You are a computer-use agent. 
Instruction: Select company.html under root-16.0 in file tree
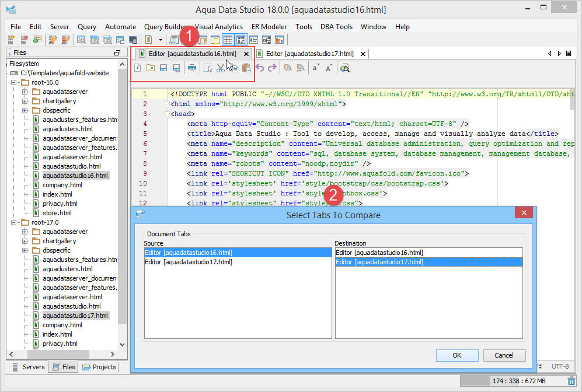coord(62,185)
